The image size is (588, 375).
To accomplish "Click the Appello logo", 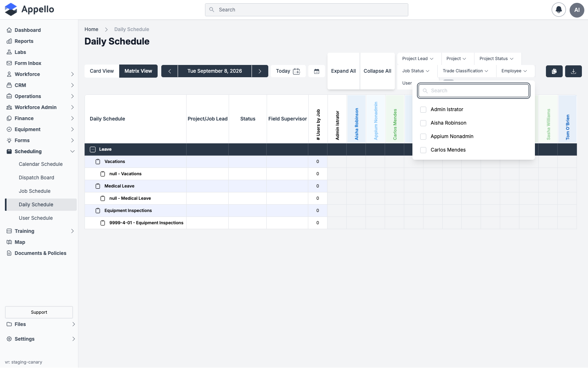I will point(29,9).
